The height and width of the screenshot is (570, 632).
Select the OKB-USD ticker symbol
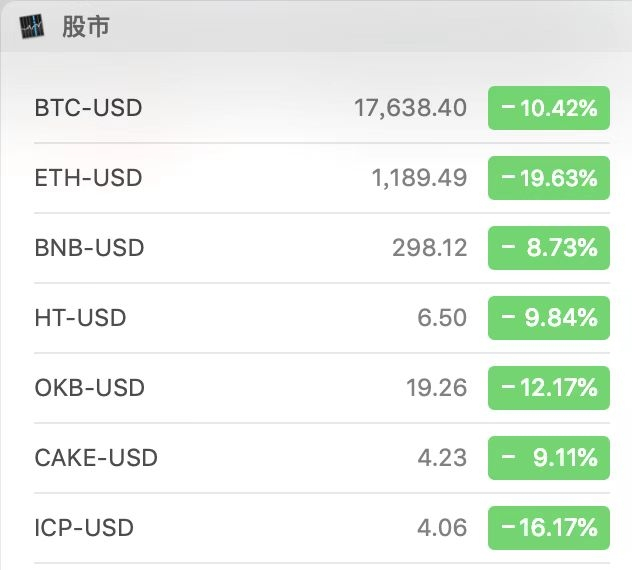point(89,388)
